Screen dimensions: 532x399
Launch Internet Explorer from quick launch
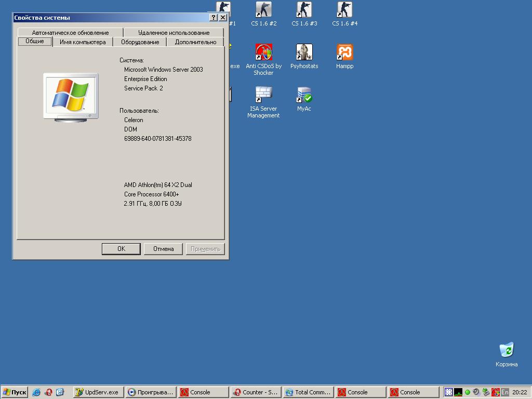click(x=36, y=392)
